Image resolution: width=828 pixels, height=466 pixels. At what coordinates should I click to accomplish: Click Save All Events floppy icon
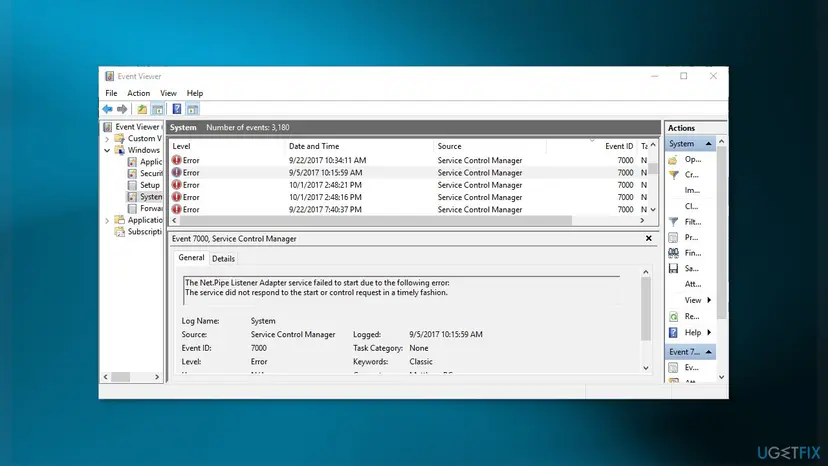coord(673,268)
